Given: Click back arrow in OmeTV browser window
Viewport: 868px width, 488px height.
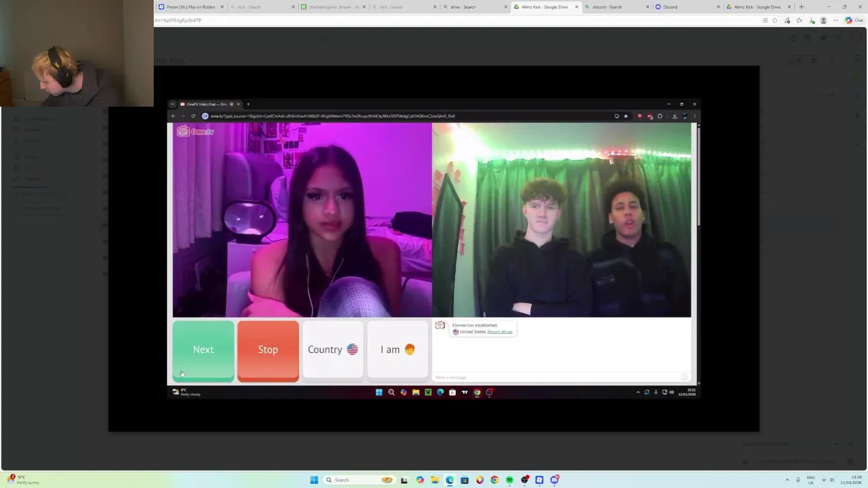Looking at the screenshot, I should point(173,116).
